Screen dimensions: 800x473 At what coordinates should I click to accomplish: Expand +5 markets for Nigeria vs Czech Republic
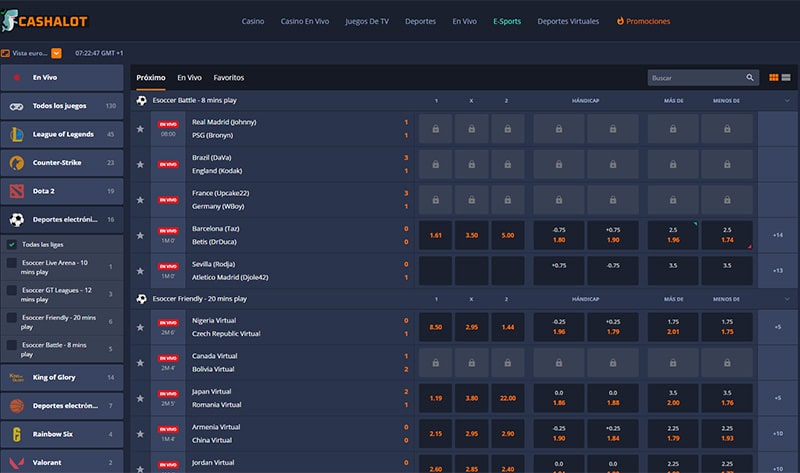pyautogui.click(x=778, y=327)
